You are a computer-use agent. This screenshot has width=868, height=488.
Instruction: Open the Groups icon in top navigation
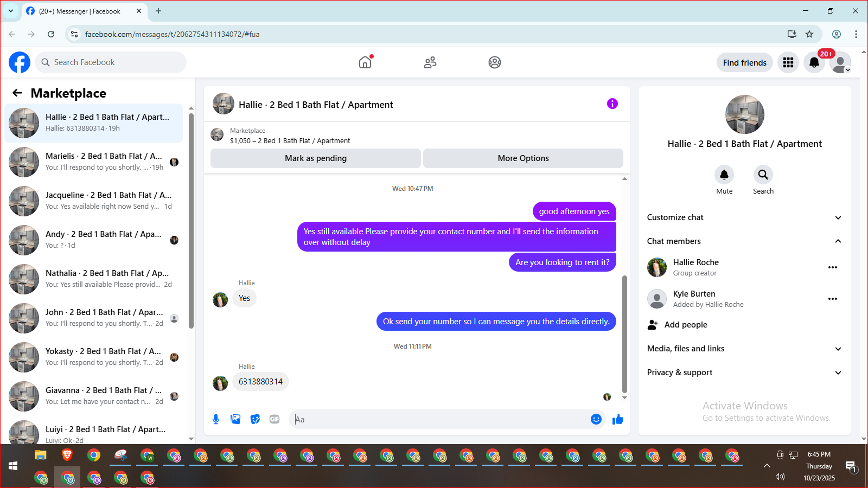point(495,62)
